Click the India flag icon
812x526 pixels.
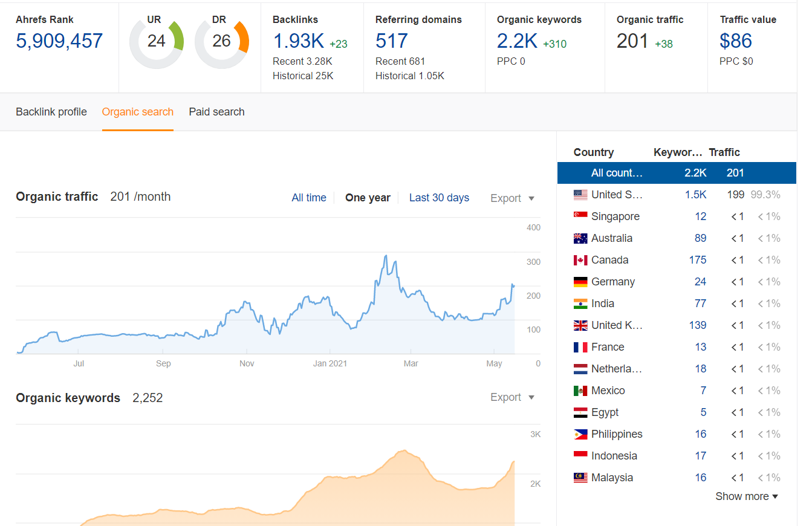(580, 304)
